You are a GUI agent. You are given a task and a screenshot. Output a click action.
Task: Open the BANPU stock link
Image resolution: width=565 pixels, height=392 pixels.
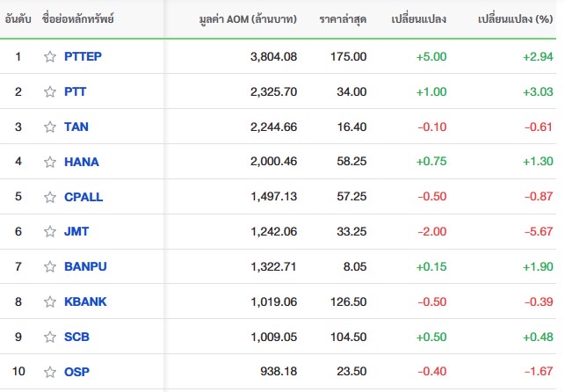pyautogui.click(x=85, y=266)
